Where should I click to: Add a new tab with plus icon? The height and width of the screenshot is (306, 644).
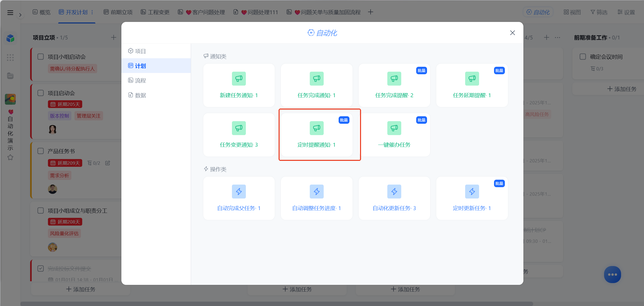(371, 12)
